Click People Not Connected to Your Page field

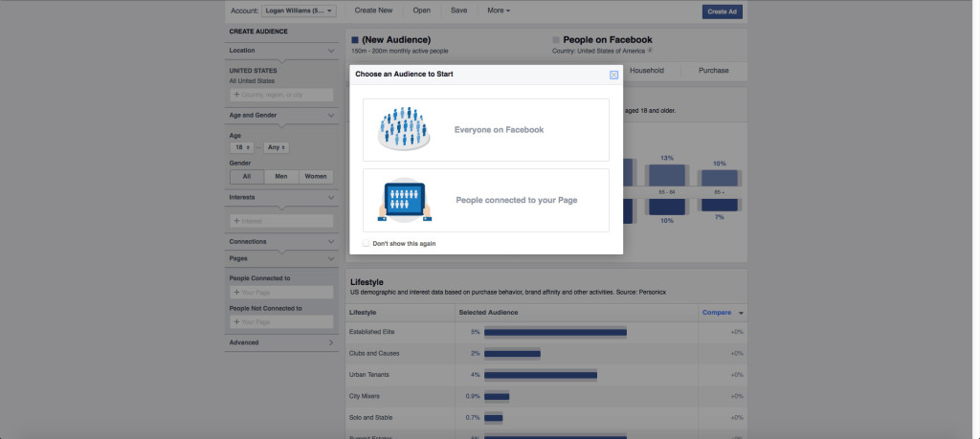coord(281,322)
